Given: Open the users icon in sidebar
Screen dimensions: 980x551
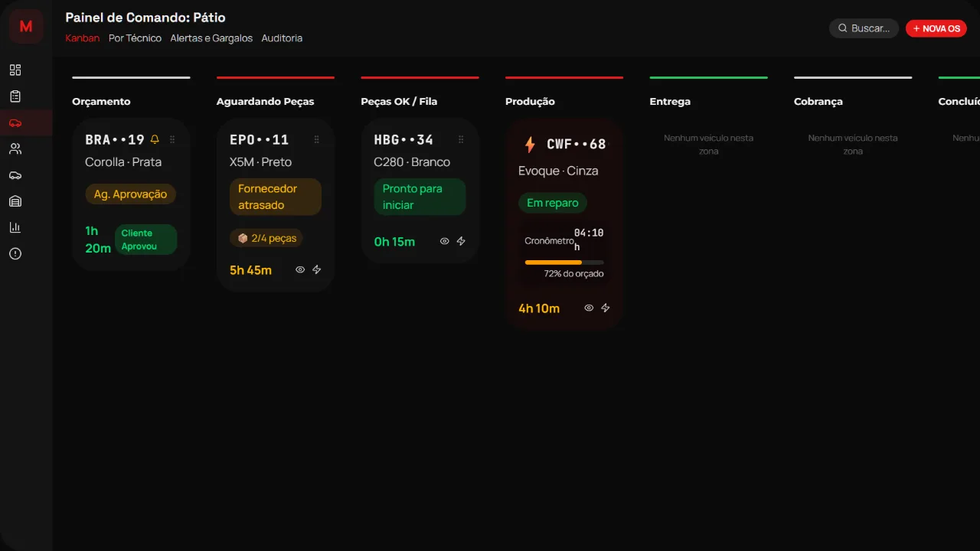Looking at the screenshot, I should 15,148.
